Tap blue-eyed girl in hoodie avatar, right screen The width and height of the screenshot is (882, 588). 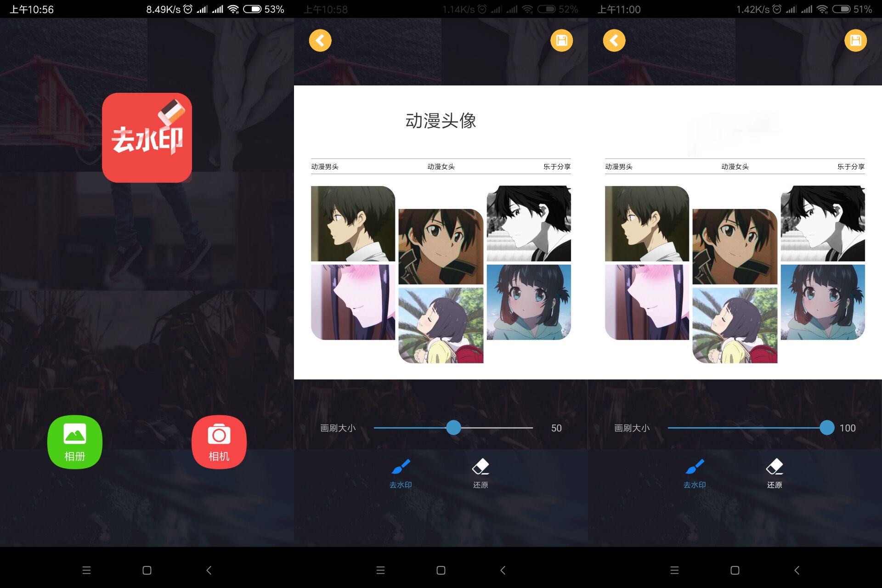coord(823,302)
